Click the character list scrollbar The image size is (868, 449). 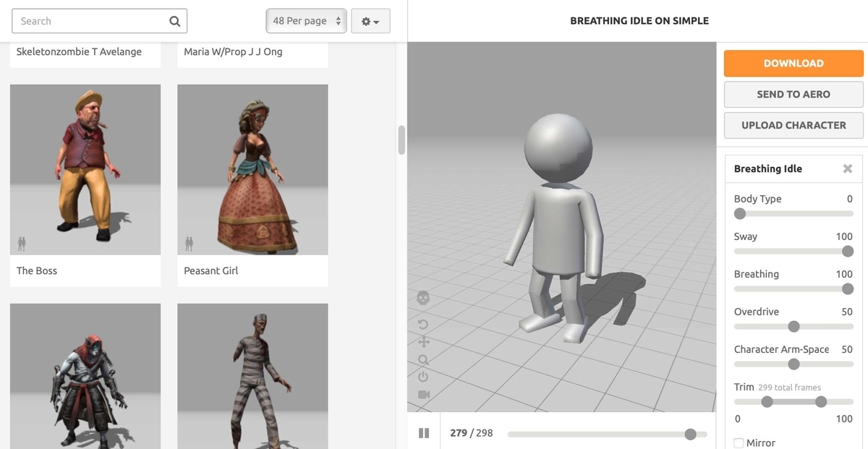[401, 140]
